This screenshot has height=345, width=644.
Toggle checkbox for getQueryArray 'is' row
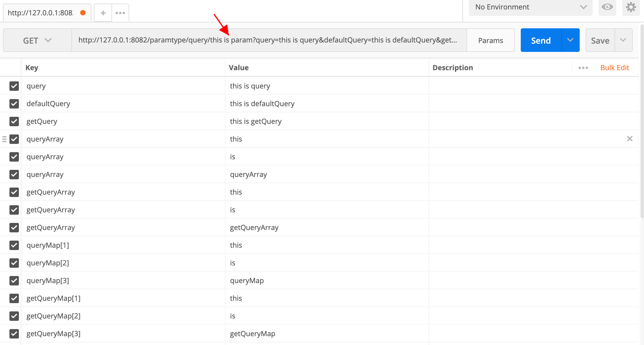pos(14,210)
